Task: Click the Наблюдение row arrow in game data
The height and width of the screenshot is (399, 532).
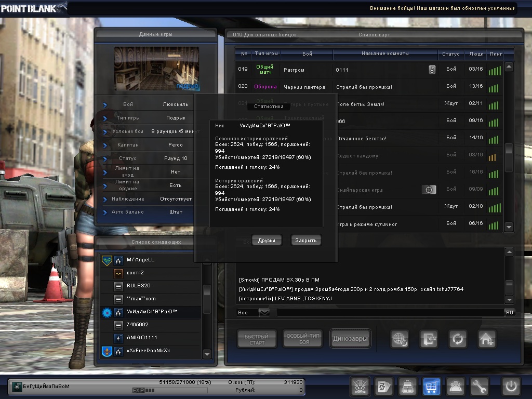Action: [x=105, y=199]
